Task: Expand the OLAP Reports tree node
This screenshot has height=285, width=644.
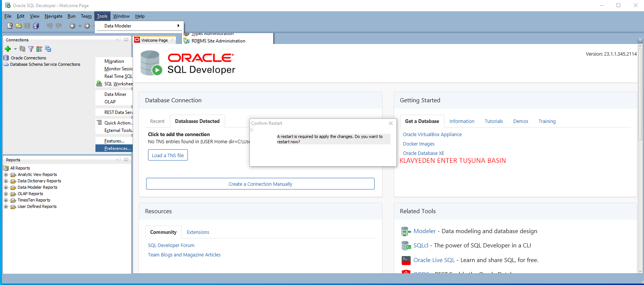Action: click(x=6, y=194)
